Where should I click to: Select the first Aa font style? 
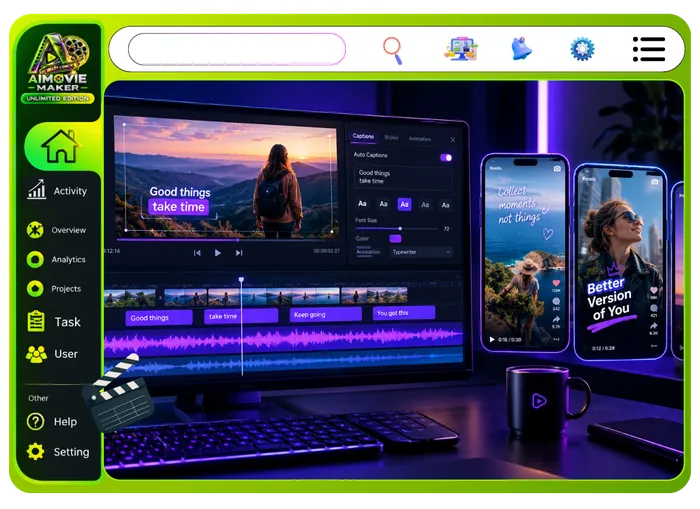point(362,204)
